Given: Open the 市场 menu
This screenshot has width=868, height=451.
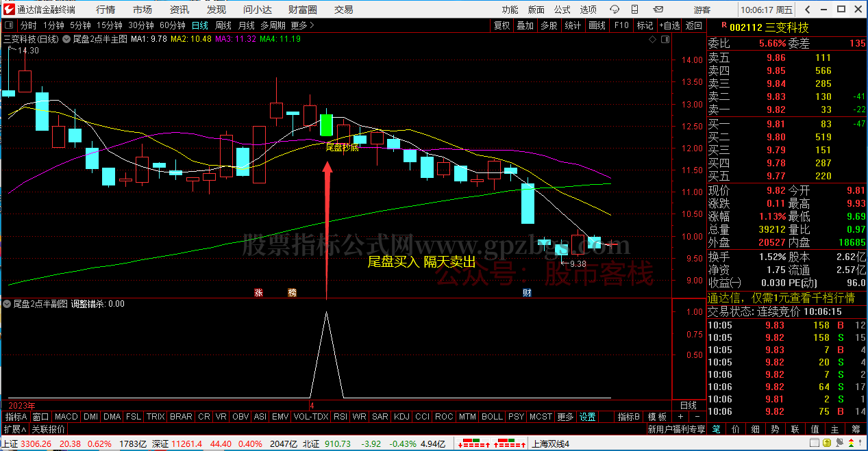Looking at the screenshot, I should pos(142,10).
